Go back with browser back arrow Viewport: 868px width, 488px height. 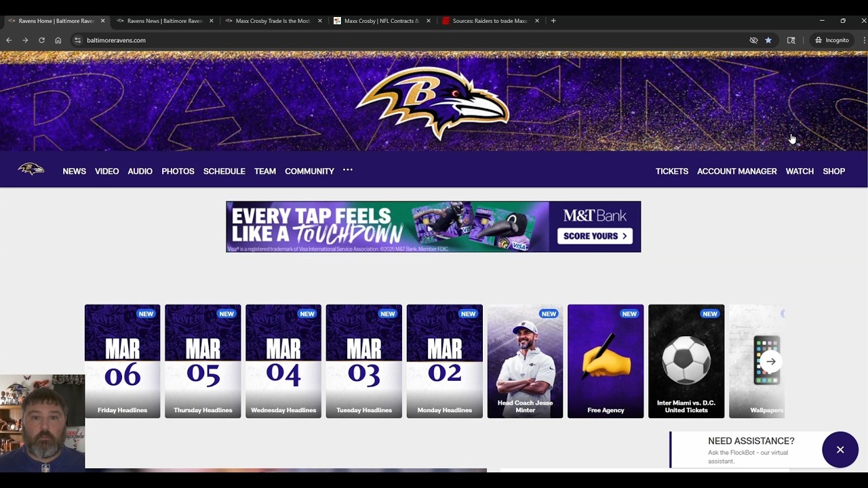click(9, 40)
